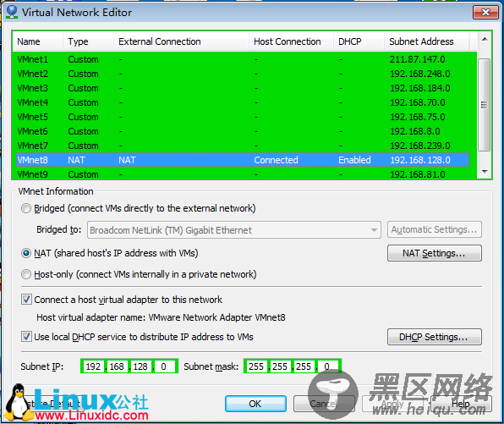Viewport: 504px width, 424px height.
Task: Toggle Use local DHCP service checkbox
Action: tap(26, 337)
